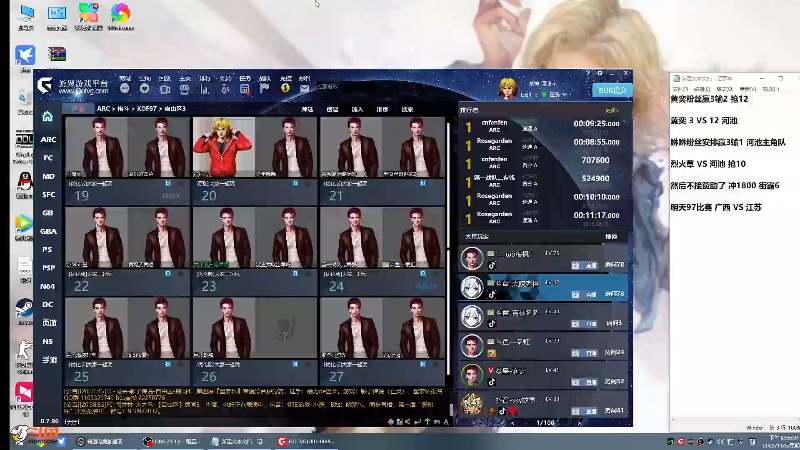This screenshot has width=800, height=450.
Task: Open the tasks icon with red dot
Action: (245, 89)
